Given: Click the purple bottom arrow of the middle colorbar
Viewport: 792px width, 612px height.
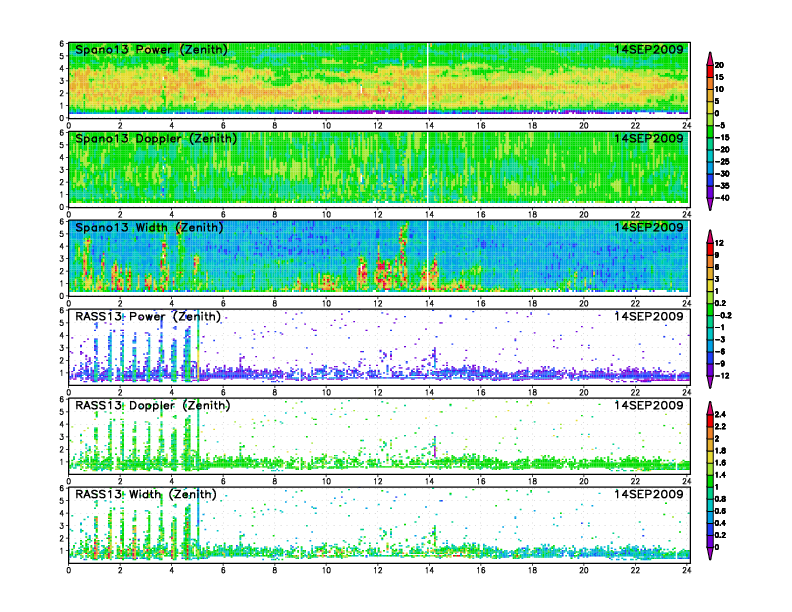Looking at the screenshot, I should pyautogui.click(x=710, y=382).
